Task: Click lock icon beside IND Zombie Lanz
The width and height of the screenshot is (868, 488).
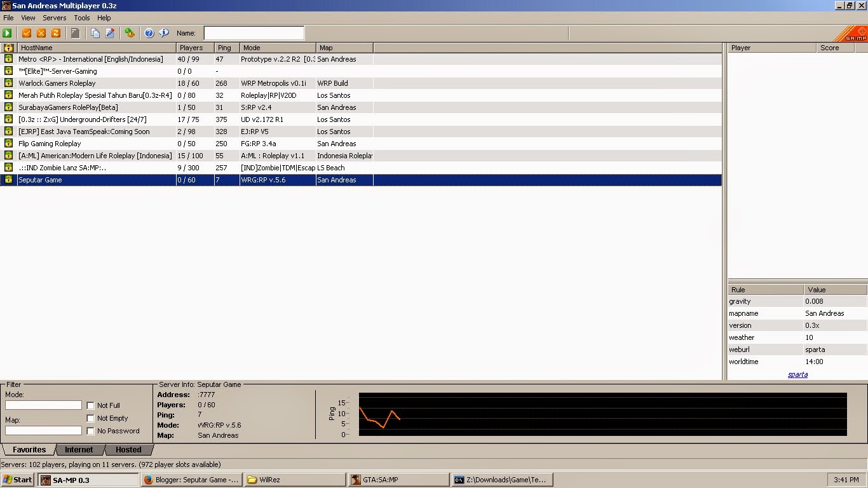Action: (x=8, y=168)
